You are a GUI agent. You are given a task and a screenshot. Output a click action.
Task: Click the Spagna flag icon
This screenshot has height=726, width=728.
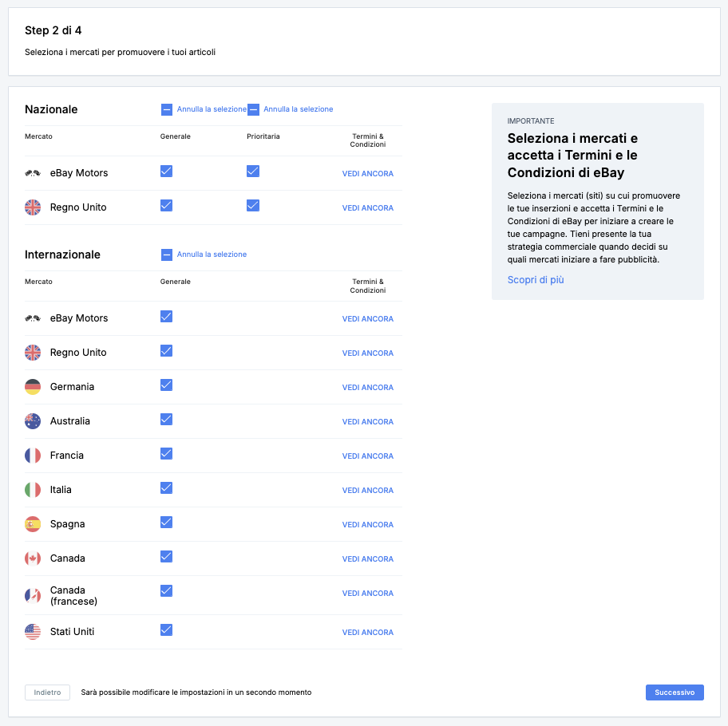33,524
